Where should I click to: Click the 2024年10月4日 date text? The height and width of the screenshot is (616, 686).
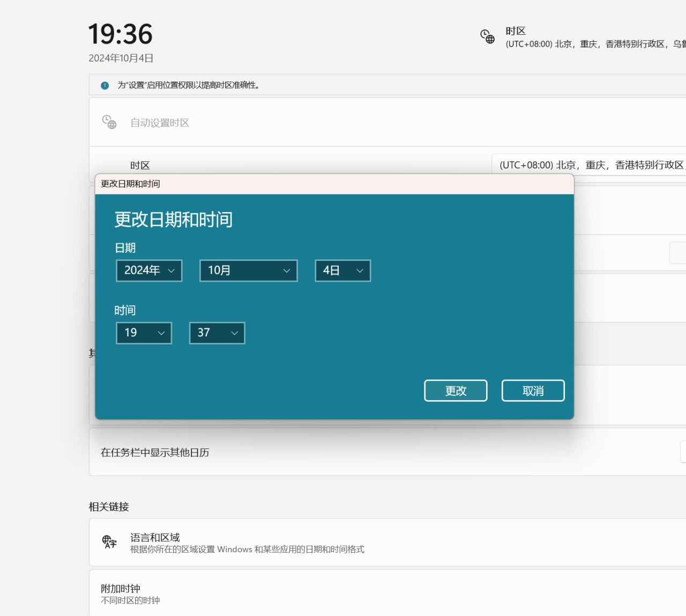pyautogui.click(x=121, y=58)
